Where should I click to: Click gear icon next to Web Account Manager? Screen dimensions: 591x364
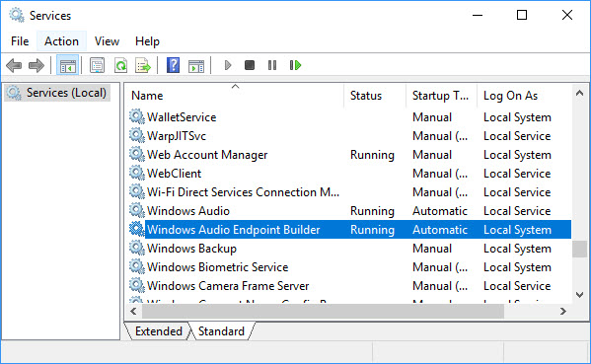coord(137,154)
